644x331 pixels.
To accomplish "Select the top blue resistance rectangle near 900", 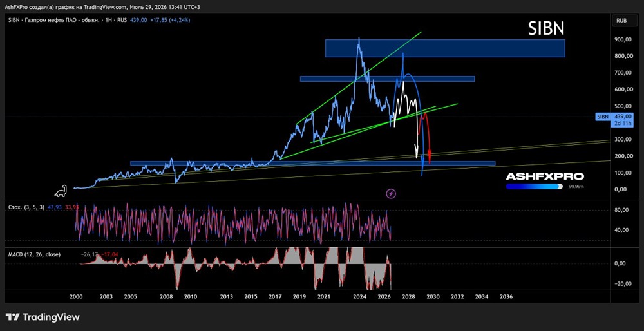I will coord(445,48).
